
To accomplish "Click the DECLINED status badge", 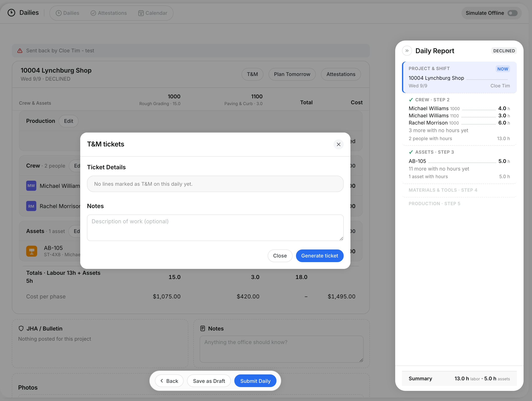I will 504,51.
